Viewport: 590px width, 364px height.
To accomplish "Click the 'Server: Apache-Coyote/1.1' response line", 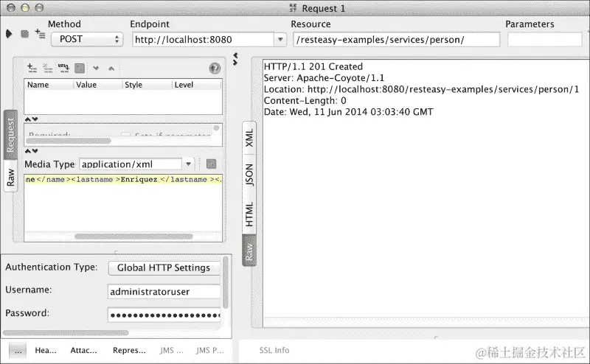I will [324, 78].
